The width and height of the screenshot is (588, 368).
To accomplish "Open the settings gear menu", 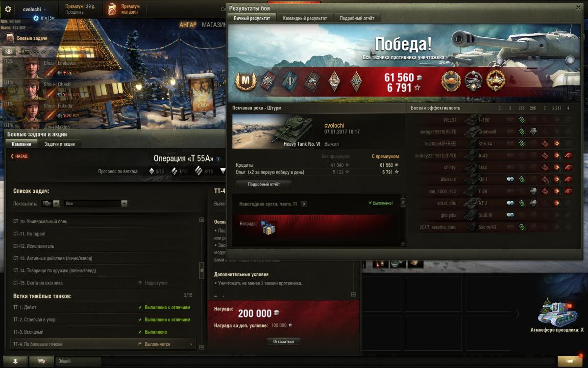I will click(8, 9).
